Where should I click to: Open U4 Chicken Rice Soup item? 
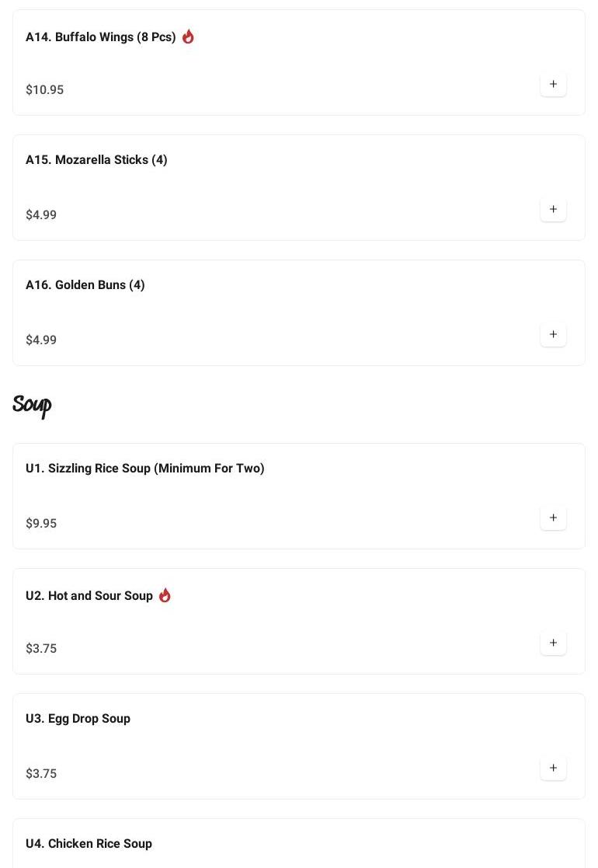click(x=89, y=844)
